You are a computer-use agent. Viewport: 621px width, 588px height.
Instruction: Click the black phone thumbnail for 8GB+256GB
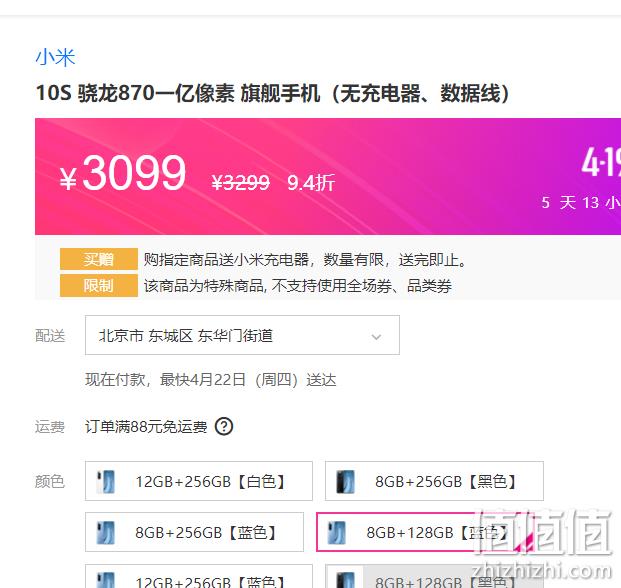(x=345, y=481)
